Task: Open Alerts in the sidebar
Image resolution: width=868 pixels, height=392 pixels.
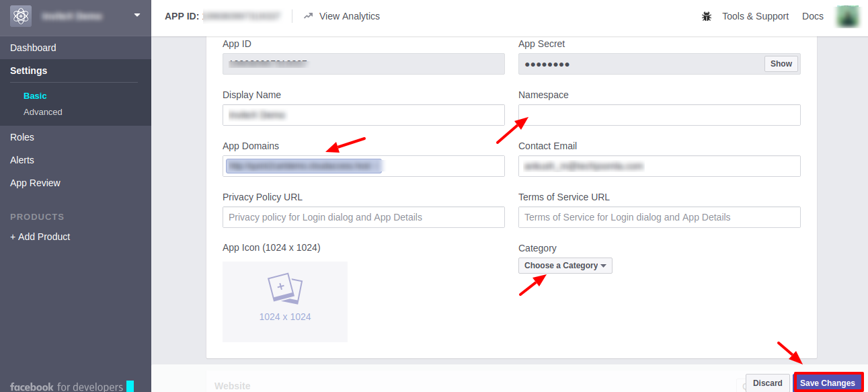Action: click(x=22, y=160)
